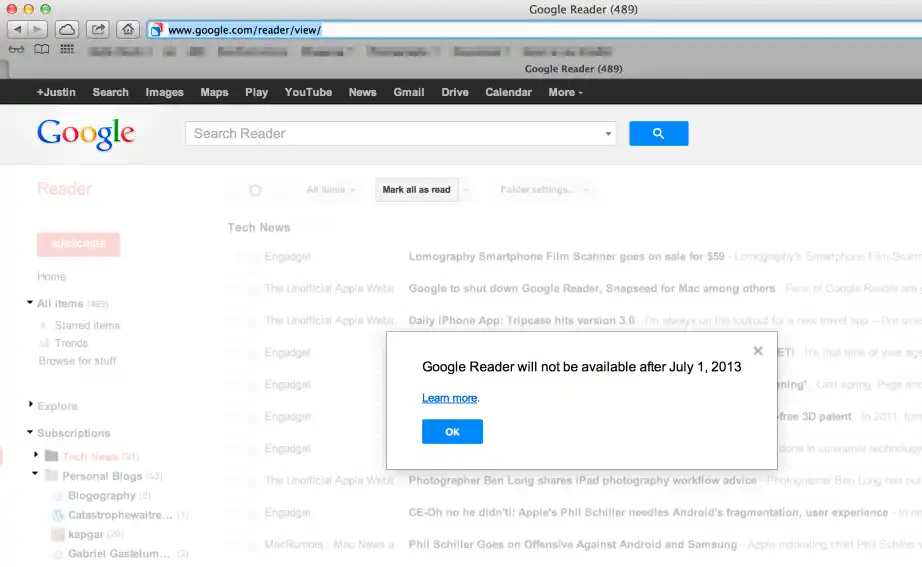
Task: Collapse the Subscriptions section triangle
Action: 29,432
